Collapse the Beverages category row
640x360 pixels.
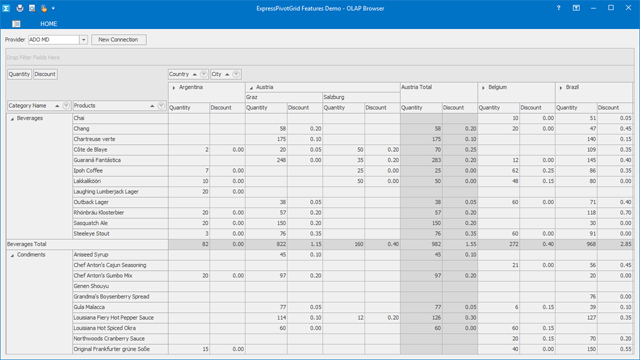(12, 119)
